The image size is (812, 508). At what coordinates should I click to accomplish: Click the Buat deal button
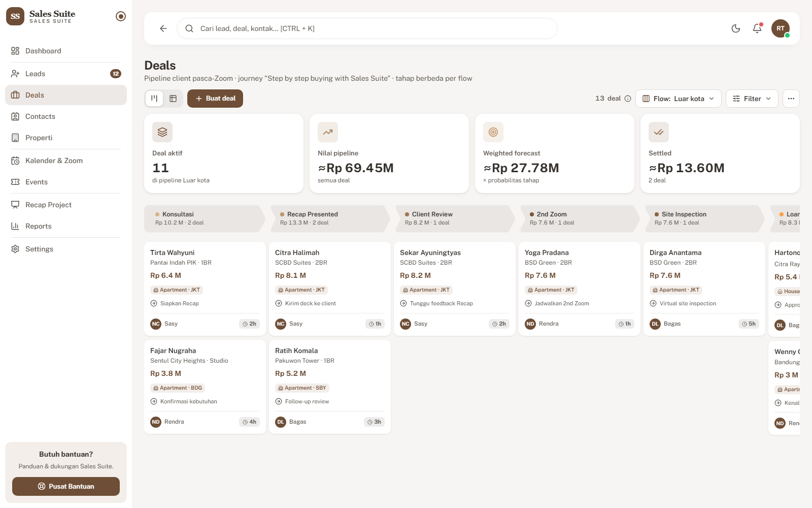(215, 99)
